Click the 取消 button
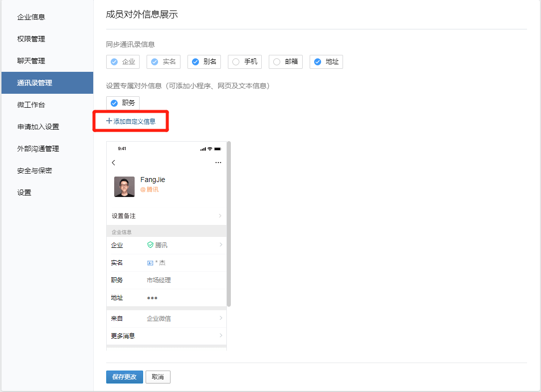 coord(158,377)
